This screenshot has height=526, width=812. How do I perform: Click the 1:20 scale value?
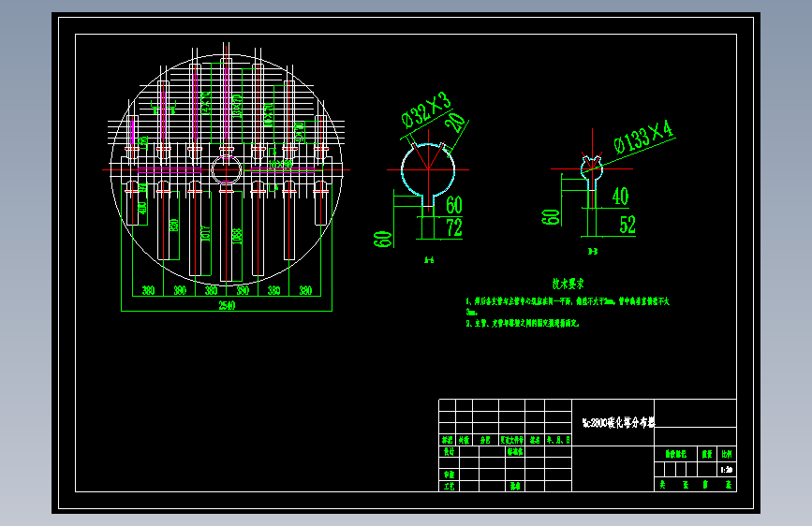pyautogui.click(x=726, y=470)
